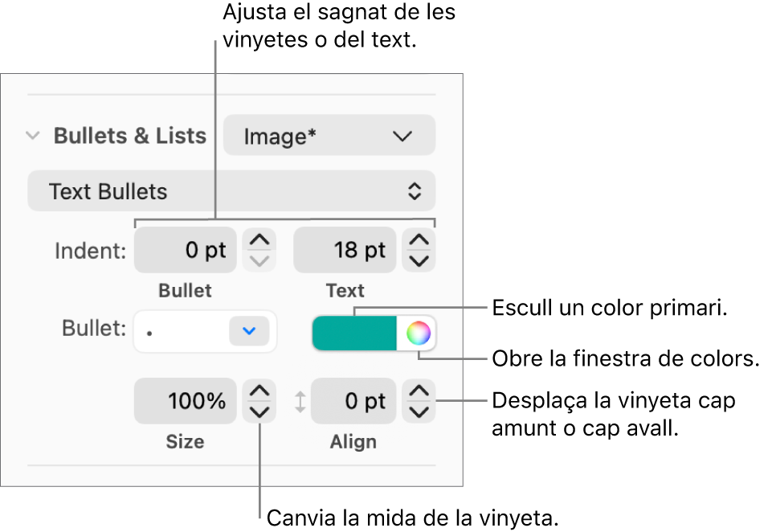
Task: Click the vertical double-arrow icon beside Align
Action: tap(300, 401)
